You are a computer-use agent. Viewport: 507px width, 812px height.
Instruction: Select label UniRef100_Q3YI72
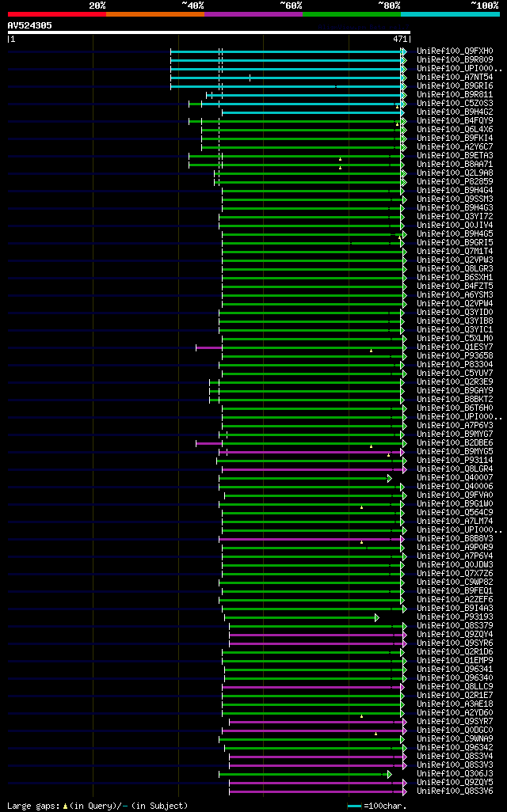click(455, 217)
